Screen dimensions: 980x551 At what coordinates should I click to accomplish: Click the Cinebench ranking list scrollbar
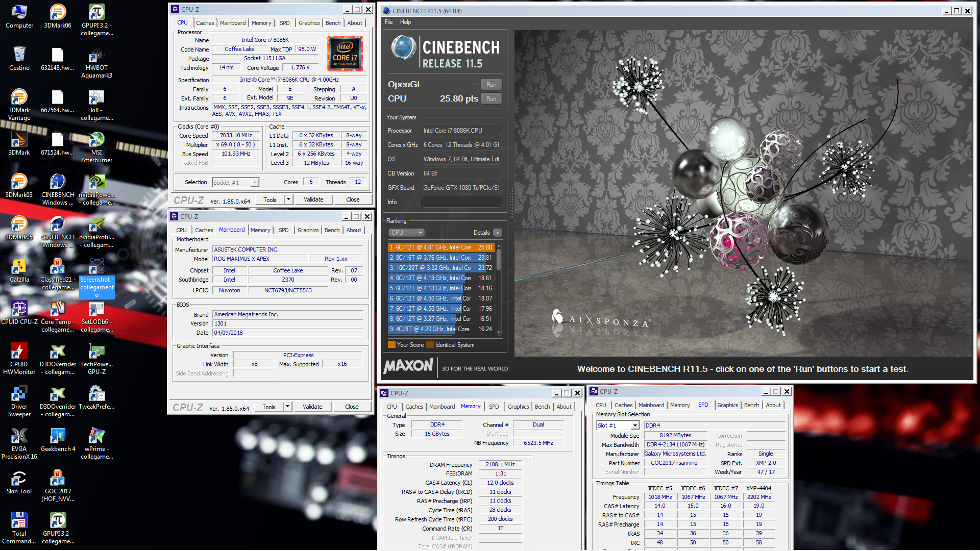[499, 289]
